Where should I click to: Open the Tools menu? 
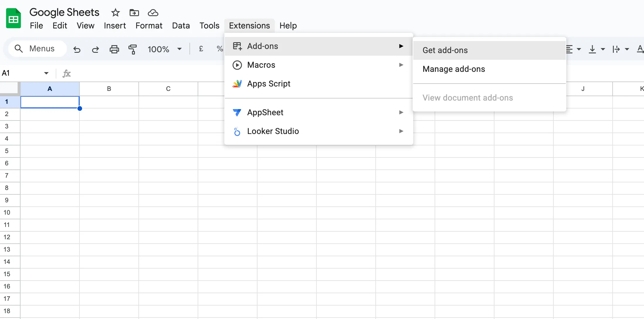[x=209, y=26]
